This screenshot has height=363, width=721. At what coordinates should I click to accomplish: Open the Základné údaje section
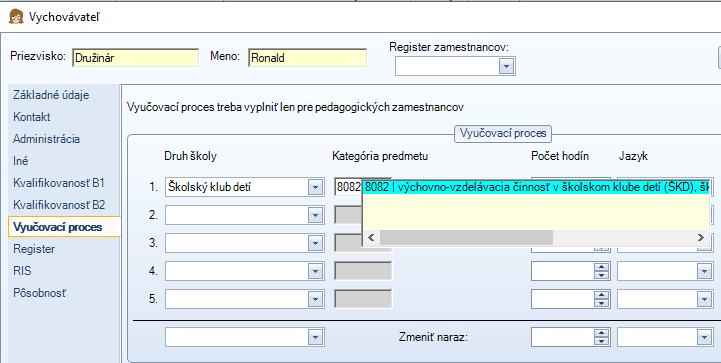pyautogui.click(x=51, y=95)
